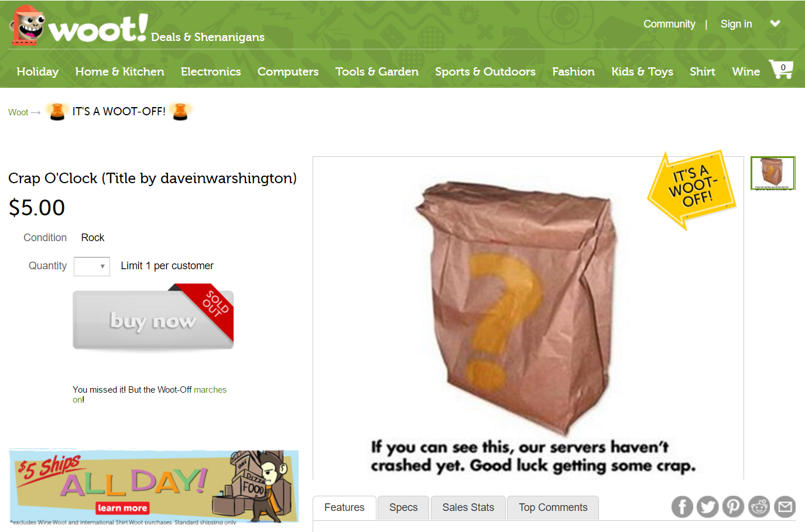Open the Sales Stats tab
Screen dimensions: 805x532
click(x=468, y=507)
